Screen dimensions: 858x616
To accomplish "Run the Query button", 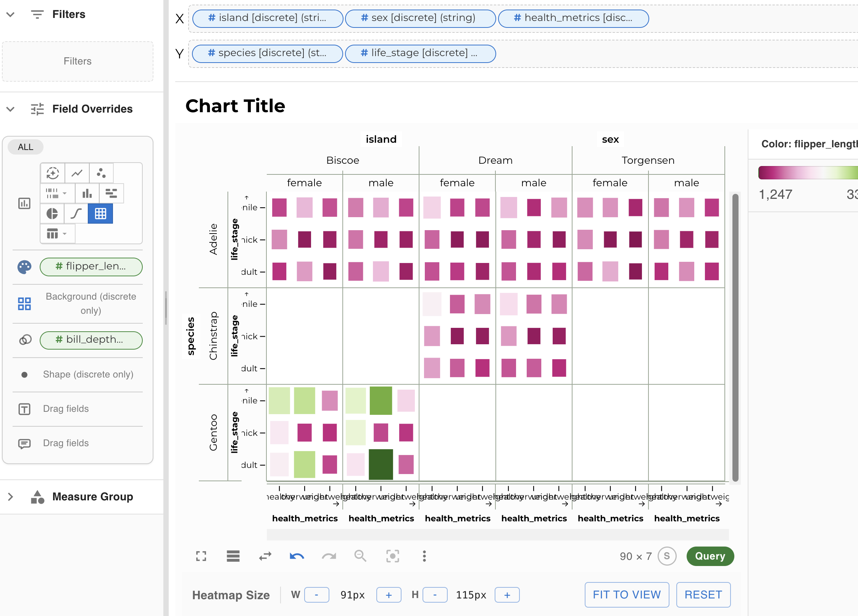I will [710, 556].
